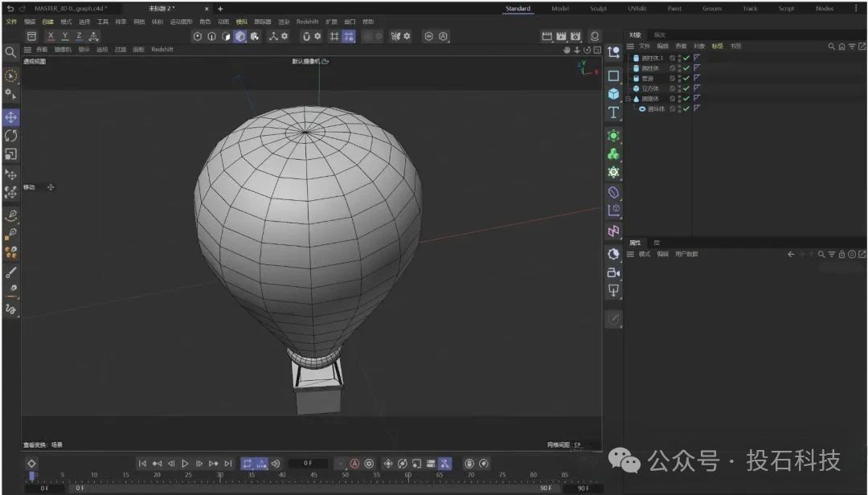Click the 模式 button in Attributes panel
Screen dimensions: 868x495
point(644,254)
